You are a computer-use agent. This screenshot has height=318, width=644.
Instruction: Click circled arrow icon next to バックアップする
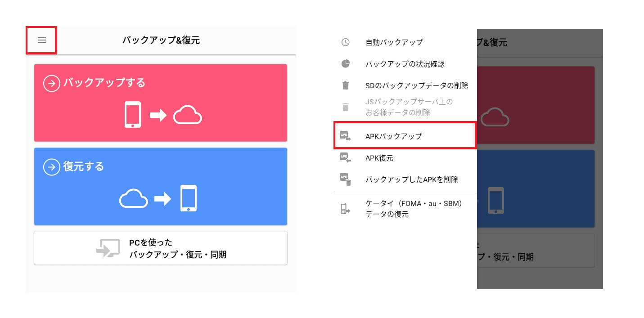[51, 83]
